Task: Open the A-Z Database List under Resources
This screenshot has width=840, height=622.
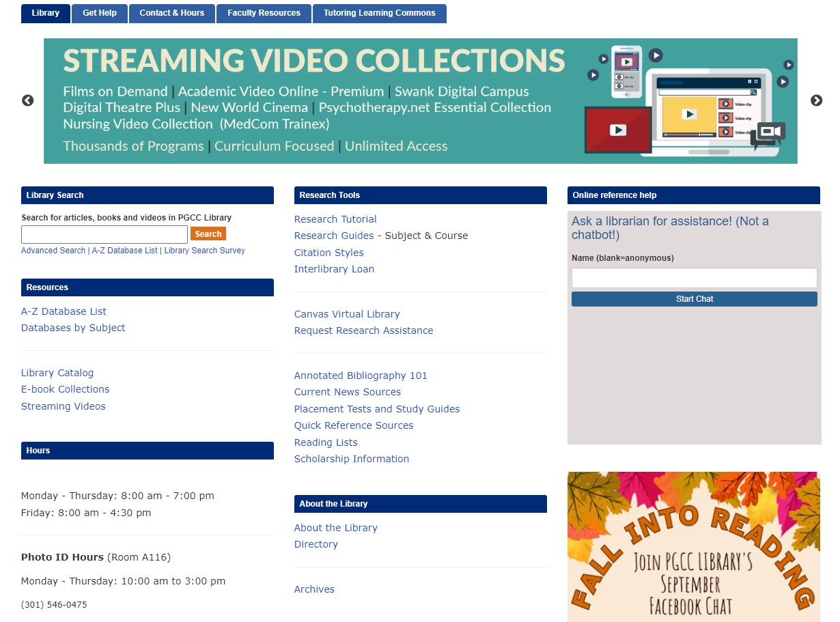Action: click(x=64, y=311)
